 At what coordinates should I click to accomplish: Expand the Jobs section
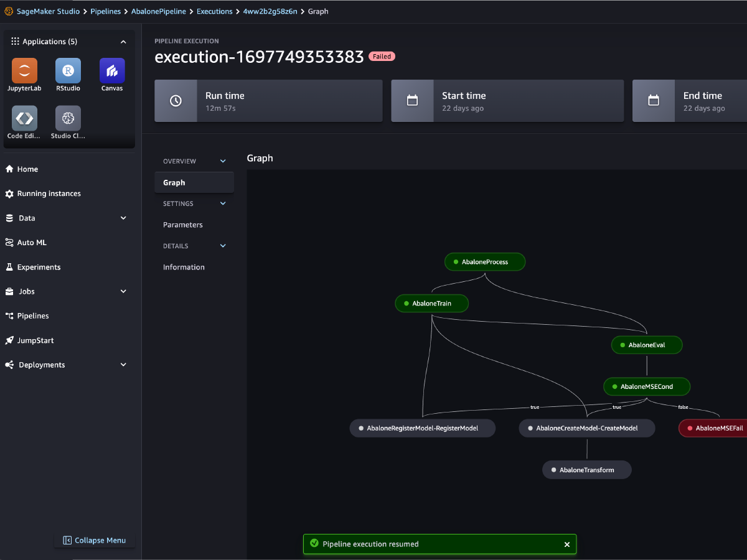(123, 291)
